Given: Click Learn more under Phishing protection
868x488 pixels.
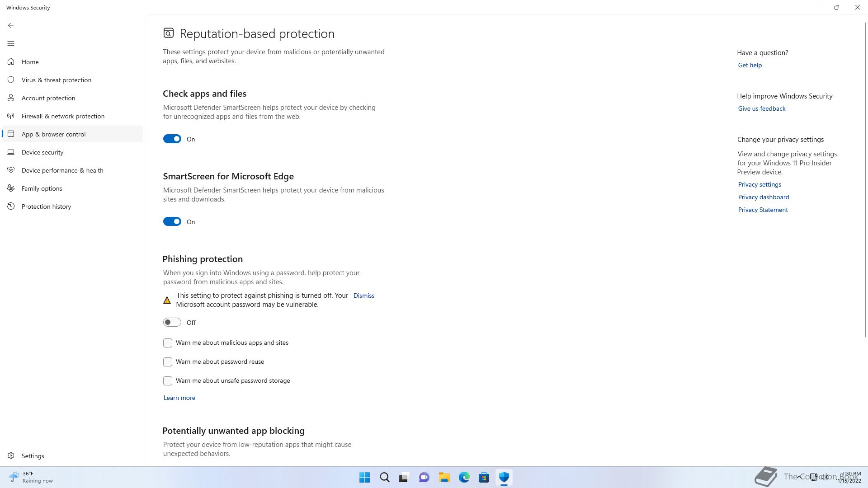Looking at the screenshot, I should click(179, 398).
